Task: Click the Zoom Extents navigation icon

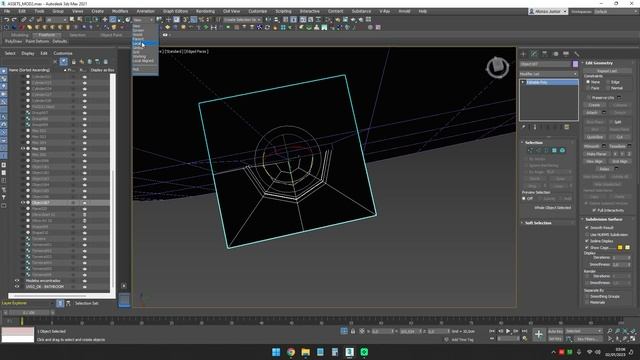Action: (x=625, y=331)
